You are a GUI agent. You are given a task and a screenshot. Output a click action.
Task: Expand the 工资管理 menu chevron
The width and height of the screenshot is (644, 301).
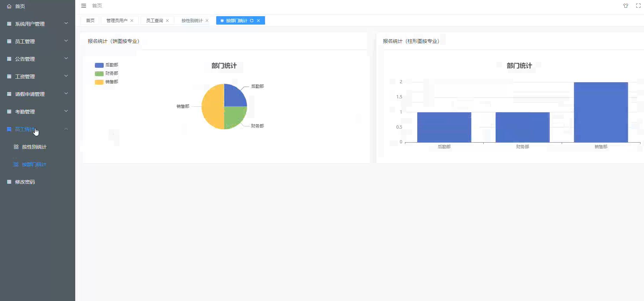(x=66, y=76)
